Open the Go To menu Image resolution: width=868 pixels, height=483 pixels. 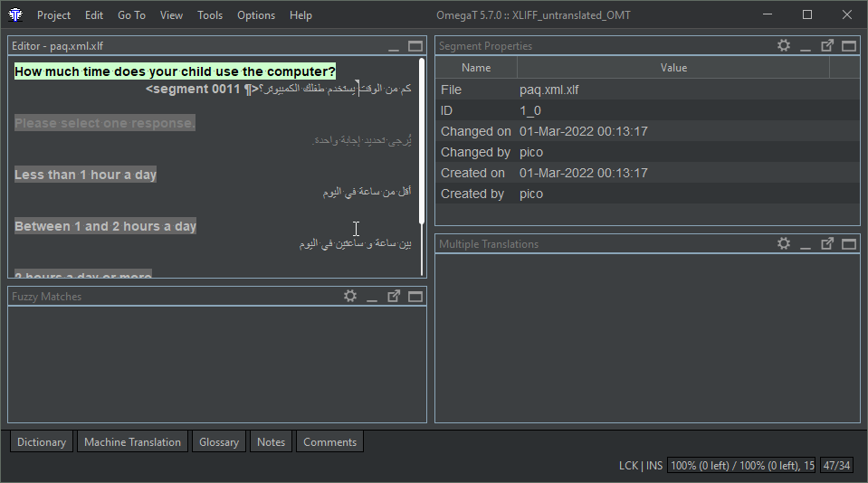click(132, 15)
